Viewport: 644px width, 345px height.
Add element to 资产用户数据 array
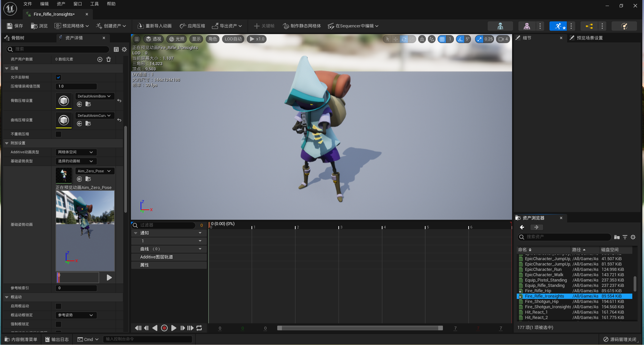100,59
